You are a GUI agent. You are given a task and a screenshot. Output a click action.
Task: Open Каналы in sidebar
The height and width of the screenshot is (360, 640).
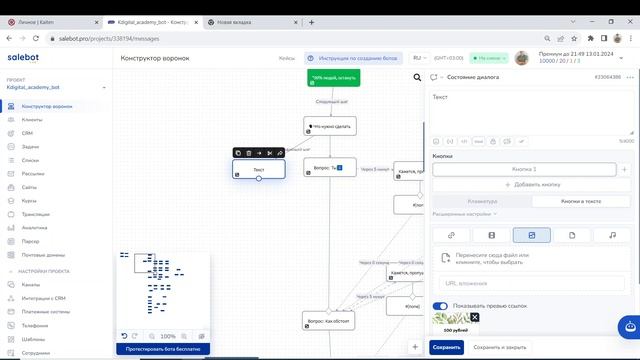pyautogui.click(x=31, y=284)
